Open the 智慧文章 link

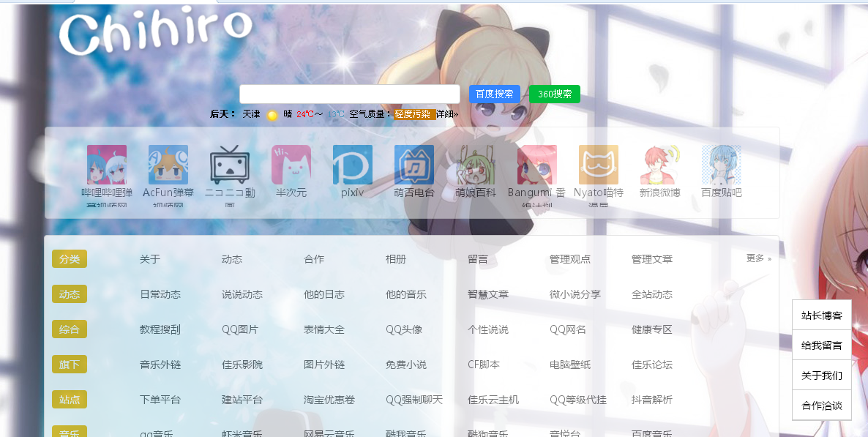point(487,294)
